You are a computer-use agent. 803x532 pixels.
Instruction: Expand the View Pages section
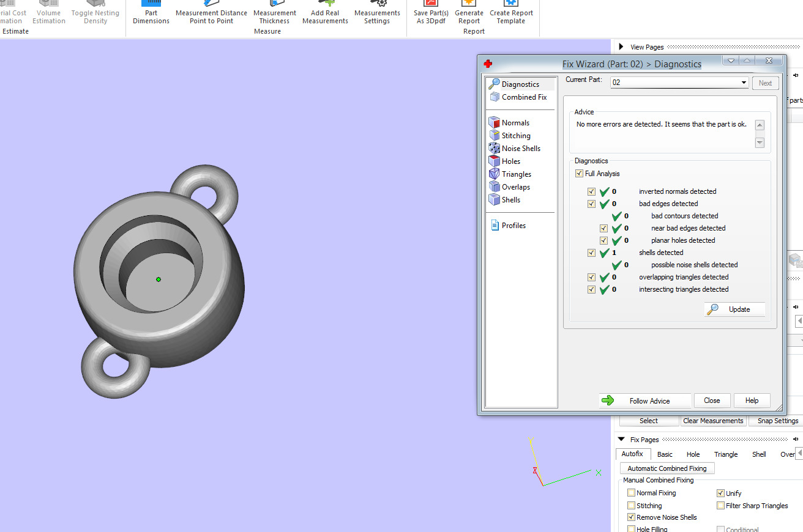pyautogui.click(x=621, y=47)
